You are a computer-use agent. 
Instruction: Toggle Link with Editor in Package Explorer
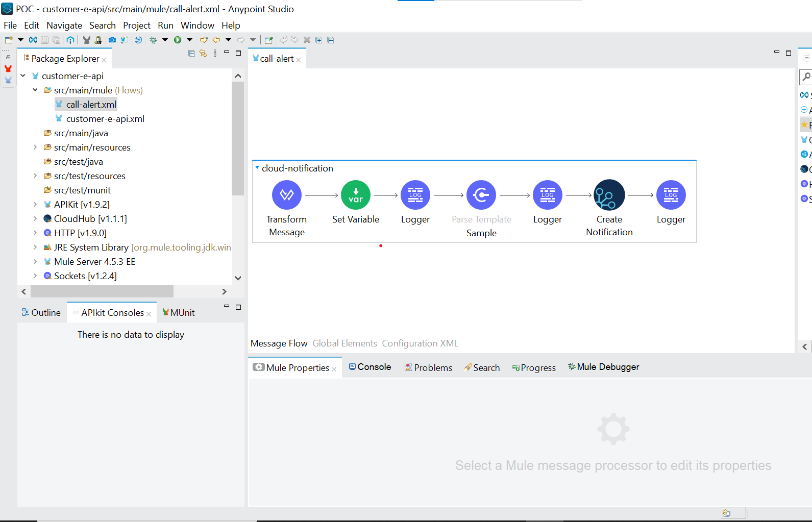(x=203, y=53)
